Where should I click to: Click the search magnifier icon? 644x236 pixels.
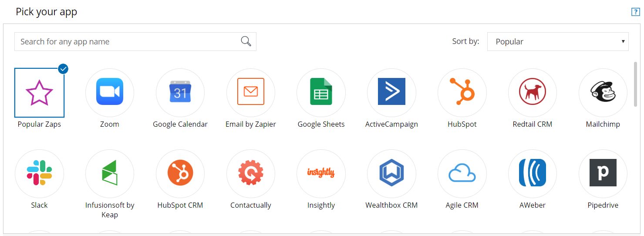point(246,41)
